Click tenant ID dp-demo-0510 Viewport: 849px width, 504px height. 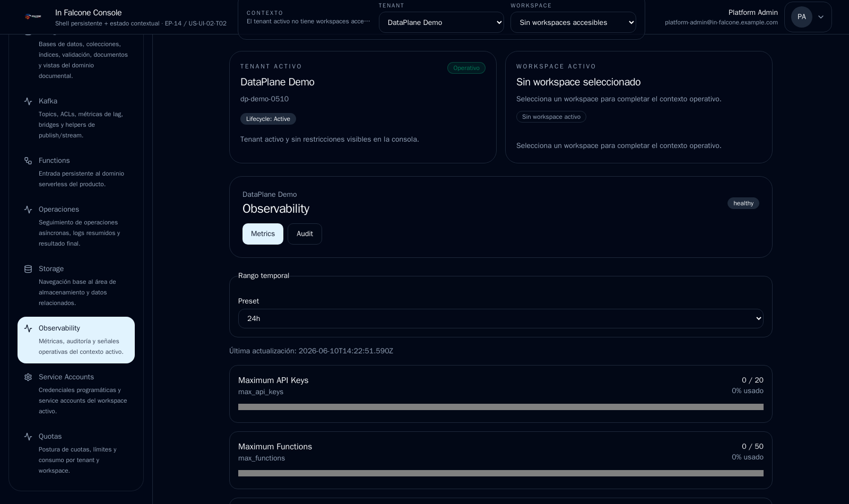click(264, 99)
